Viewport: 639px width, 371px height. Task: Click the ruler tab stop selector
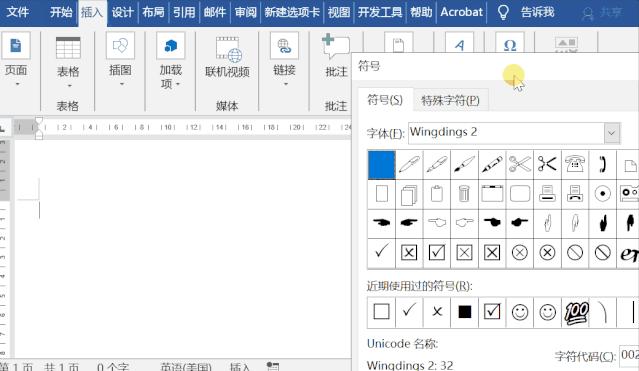click(3, 128)
